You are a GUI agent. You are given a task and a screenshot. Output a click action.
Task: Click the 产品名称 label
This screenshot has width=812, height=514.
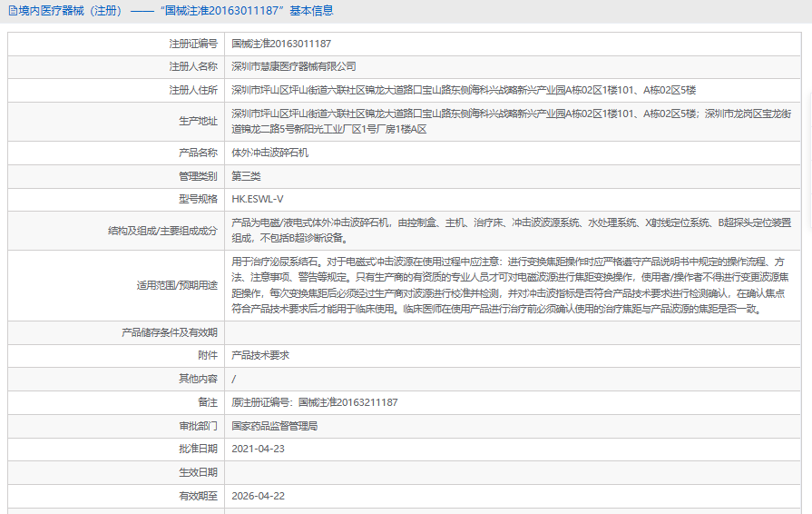[x=199, y=153]
